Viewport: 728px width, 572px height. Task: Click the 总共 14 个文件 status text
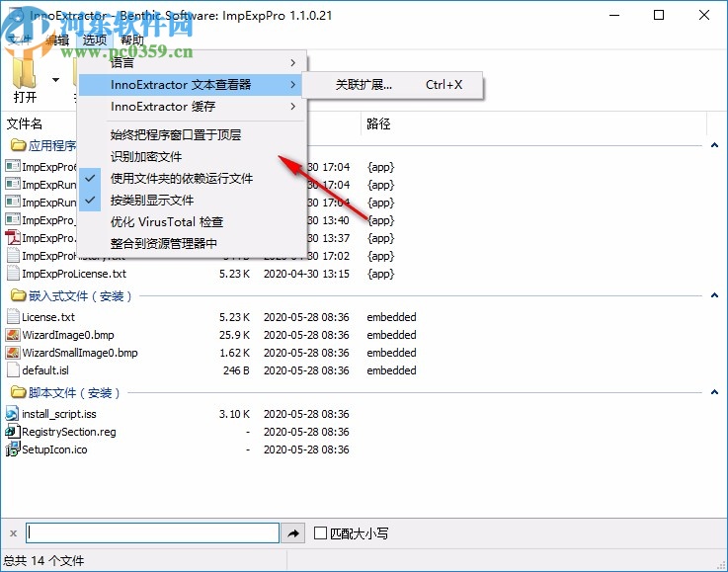(44, 560)
